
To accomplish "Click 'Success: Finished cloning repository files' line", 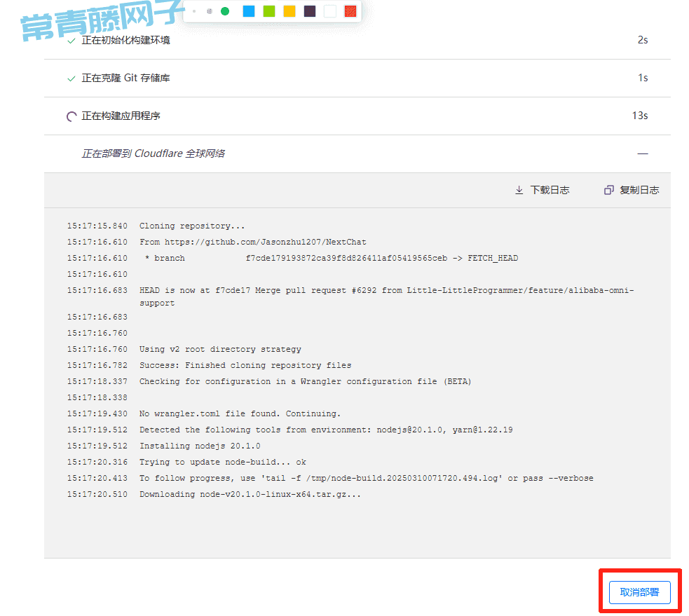I will (245, 366).
